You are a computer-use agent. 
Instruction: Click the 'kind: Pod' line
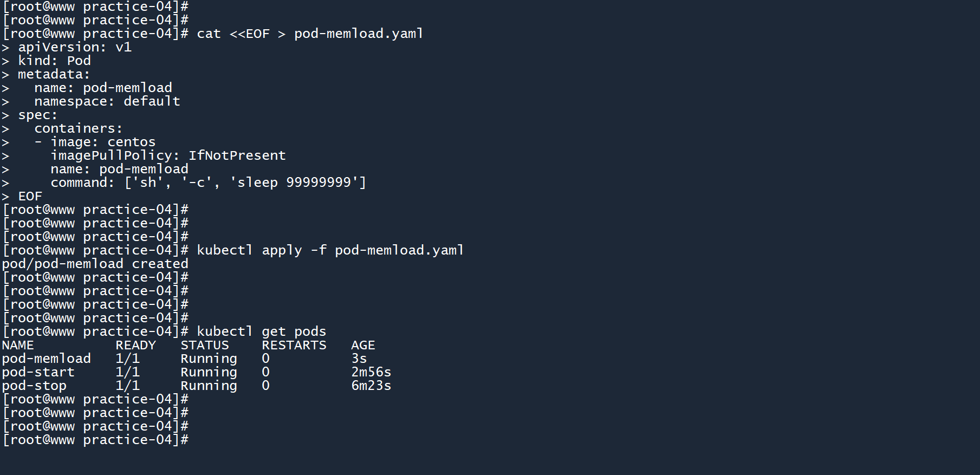point(54,61)
